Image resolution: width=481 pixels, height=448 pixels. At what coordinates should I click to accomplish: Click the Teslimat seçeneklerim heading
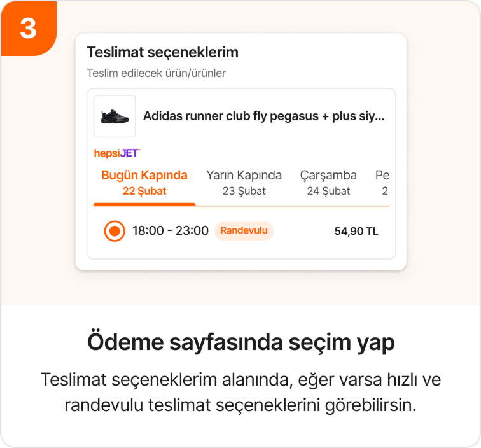click(162, 52)
